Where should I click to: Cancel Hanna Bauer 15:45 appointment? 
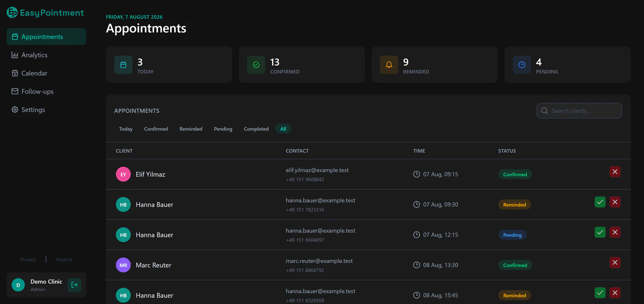click(x=615, y=293)
